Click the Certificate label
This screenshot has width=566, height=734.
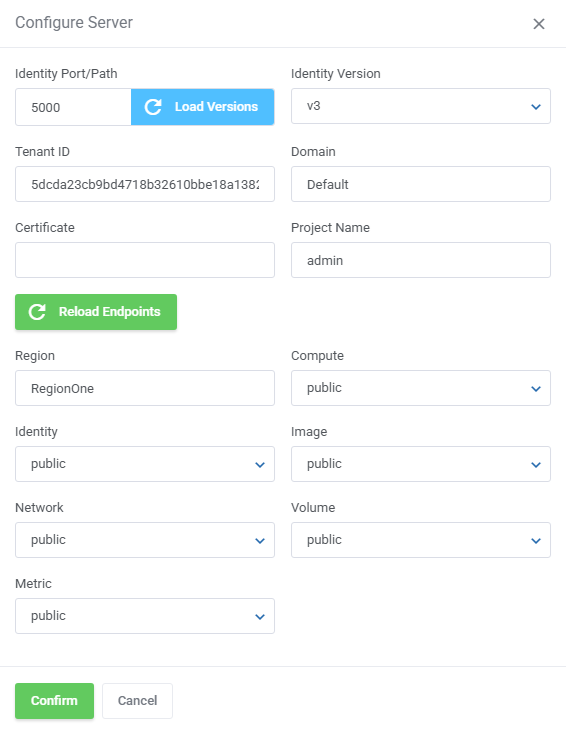[44, 228]
